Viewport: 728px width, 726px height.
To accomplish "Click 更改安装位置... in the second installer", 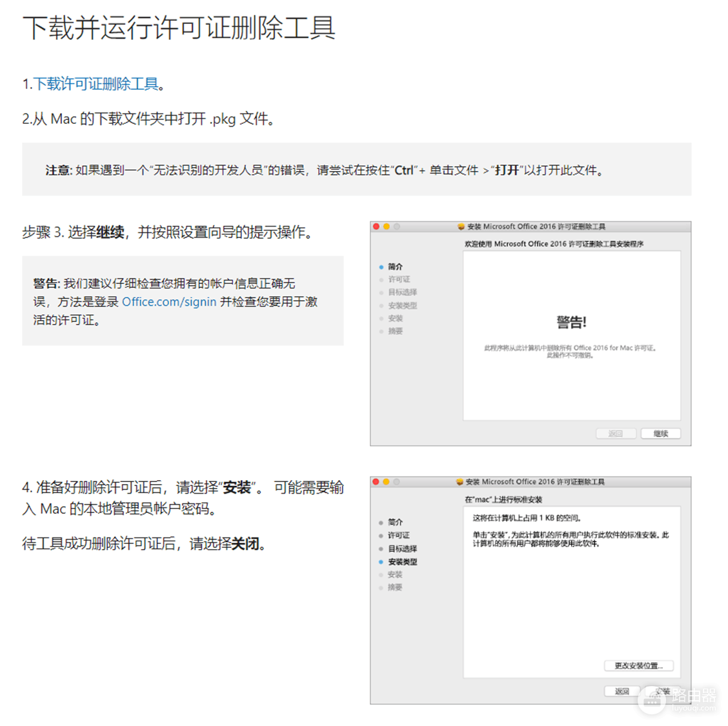I will tap(638, 665).
